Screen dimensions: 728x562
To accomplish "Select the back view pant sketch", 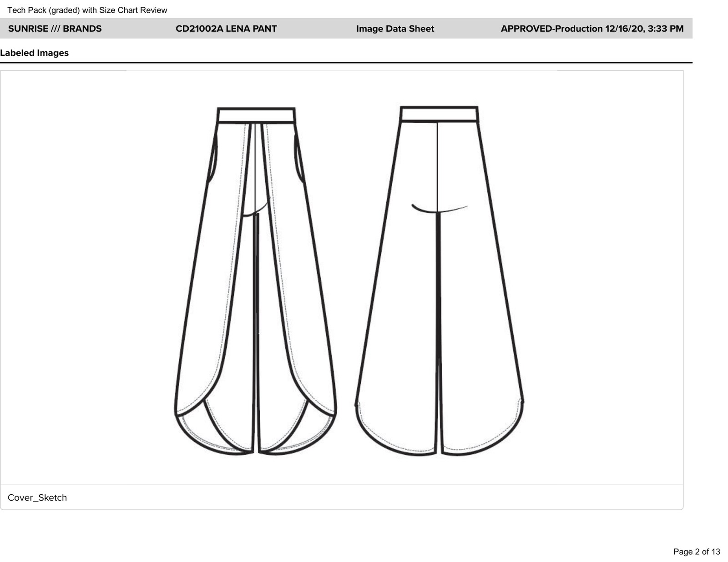I will point(439,281).
